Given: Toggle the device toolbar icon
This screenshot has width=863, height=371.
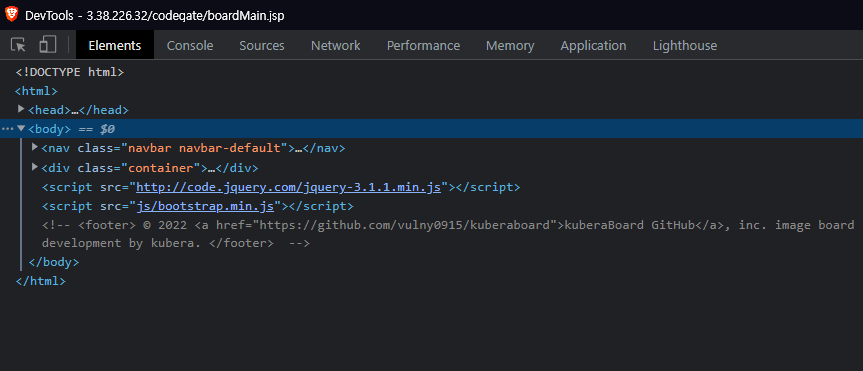Looking at the screenshot, I should [x=48, y=45].
